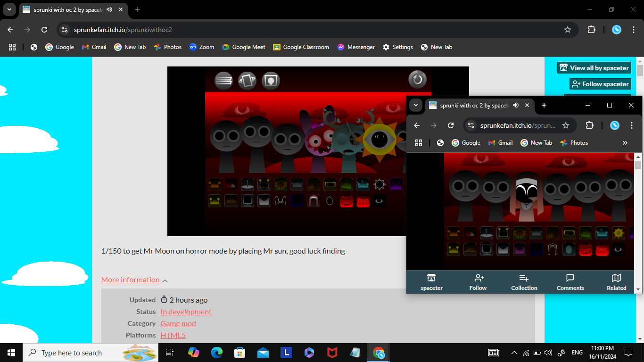The height and width of the screenshot is (362, 644).
Task: Open the McAfee icon on the taskbar
Action: point(332,353)
